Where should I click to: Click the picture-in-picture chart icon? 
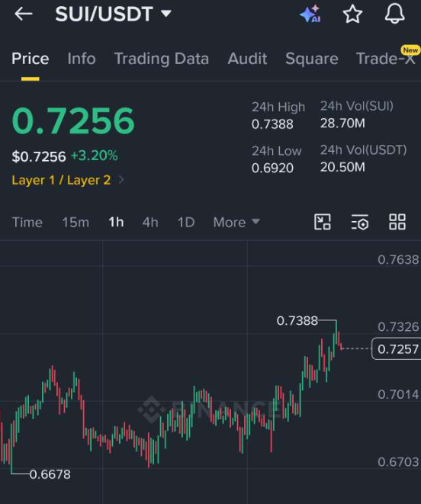click(x=323, y=222)
